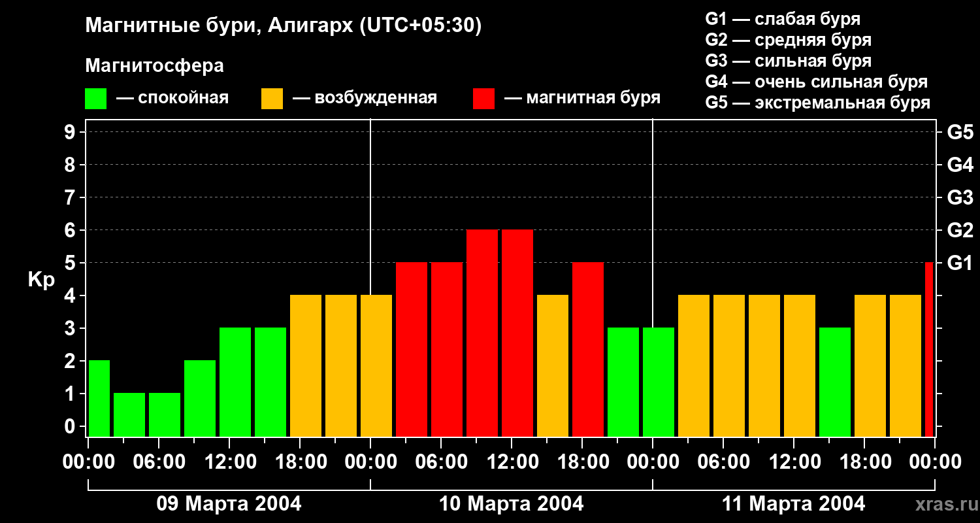Click the 'G2' label on the right axis
This screenshot has width=980, height=523.
(x=960, y=230)
